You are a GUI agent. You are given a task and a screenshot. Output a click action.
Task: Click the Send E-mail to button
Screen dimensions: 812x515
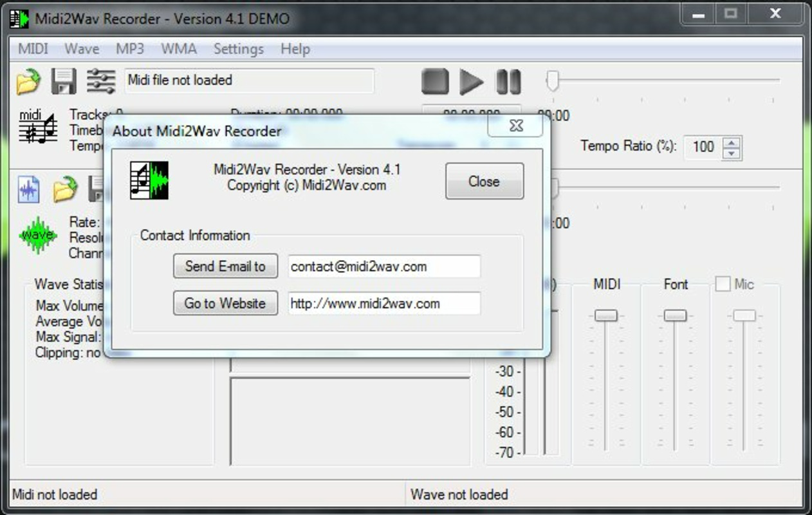pyautogui.click(x=225, y=266)
